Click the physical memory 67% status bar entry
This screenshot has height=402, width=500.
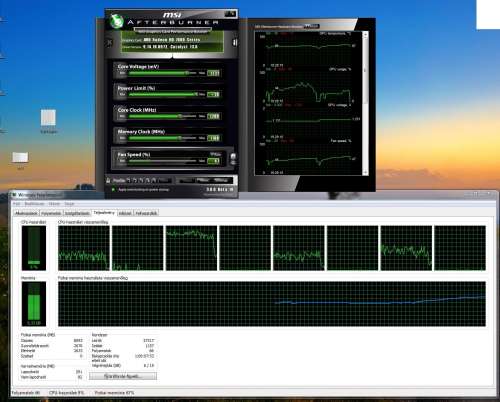[115, 393]
